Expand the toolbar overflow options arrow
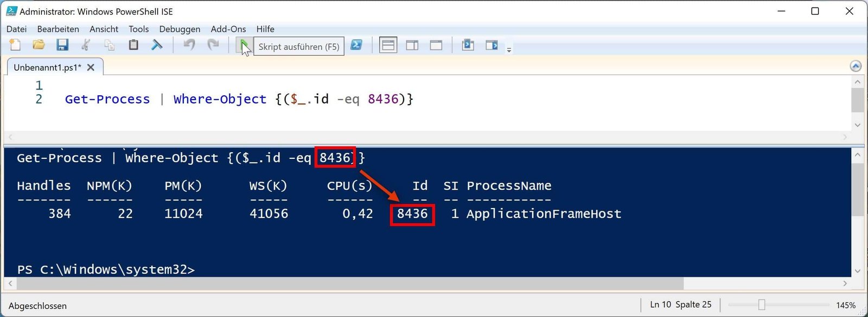Screen dimensions: 868x317 (509, 50)
